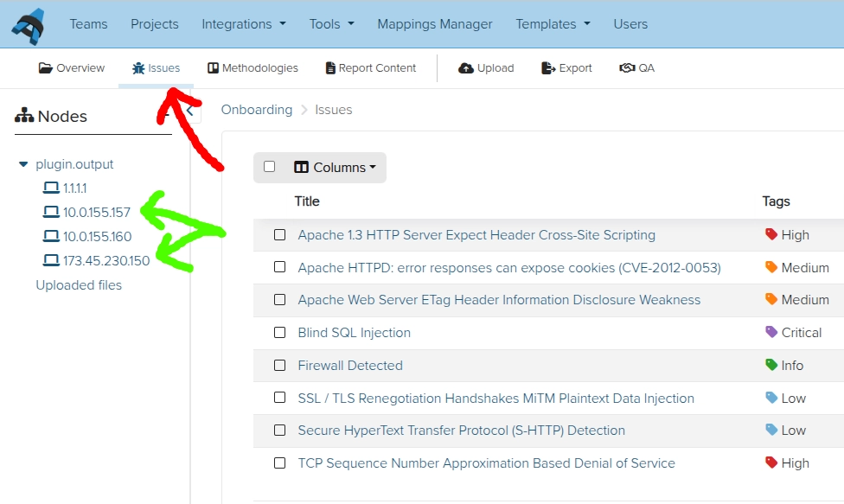Click the columns icon in toolbar
The height and width of the screenshot is (504, 844).
click(x=301, y=168)
